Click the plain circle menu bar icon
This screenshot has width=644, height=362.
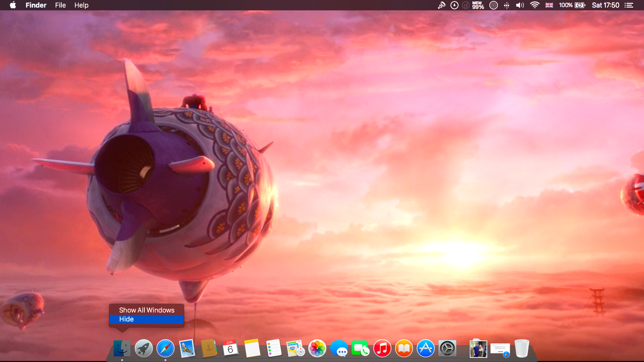tap(494, 5)
